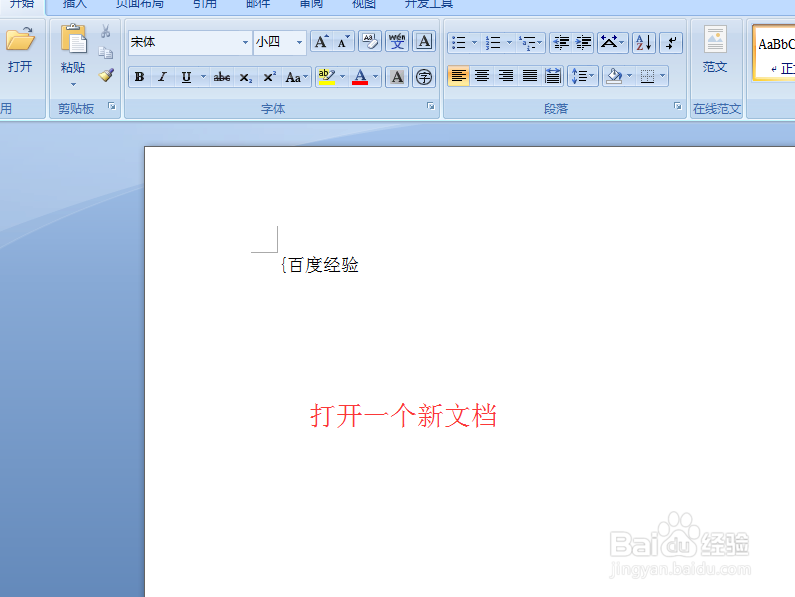Click the Cut scissors icon

click(x=105, y=31)
